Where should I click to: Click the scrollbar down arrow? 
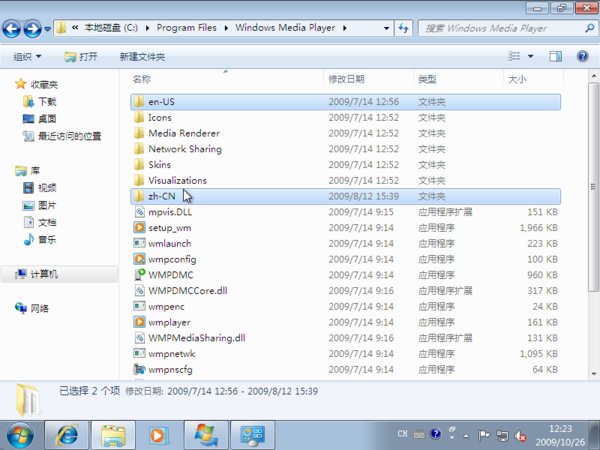593,374
